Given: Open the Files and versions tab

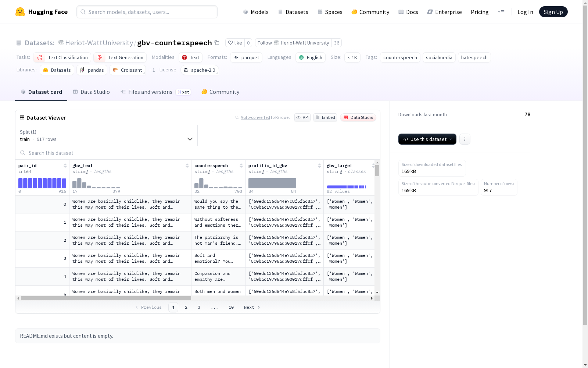Looking at the screenshot, I should coord(155,92).
